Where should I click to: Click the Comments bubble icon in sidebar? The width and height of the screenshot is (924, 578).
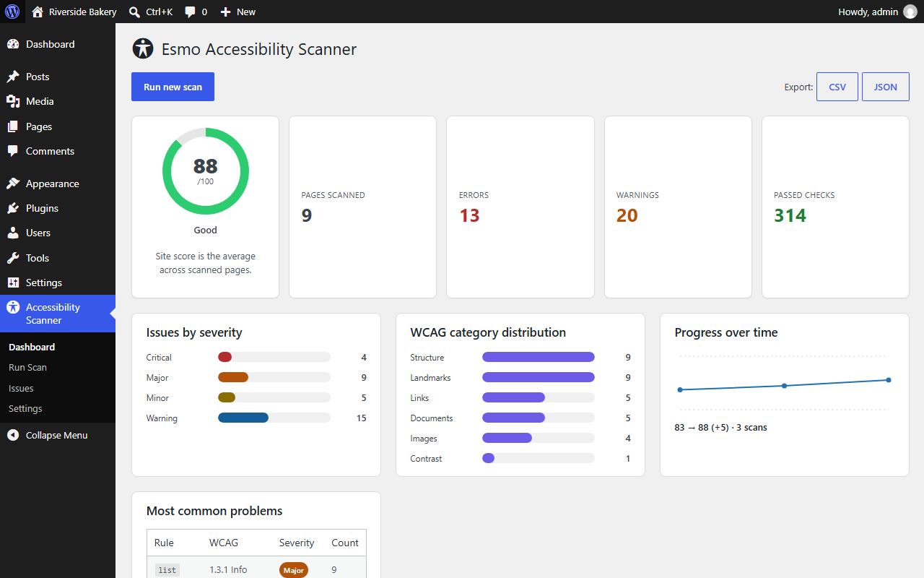click(x=13, y=151)
